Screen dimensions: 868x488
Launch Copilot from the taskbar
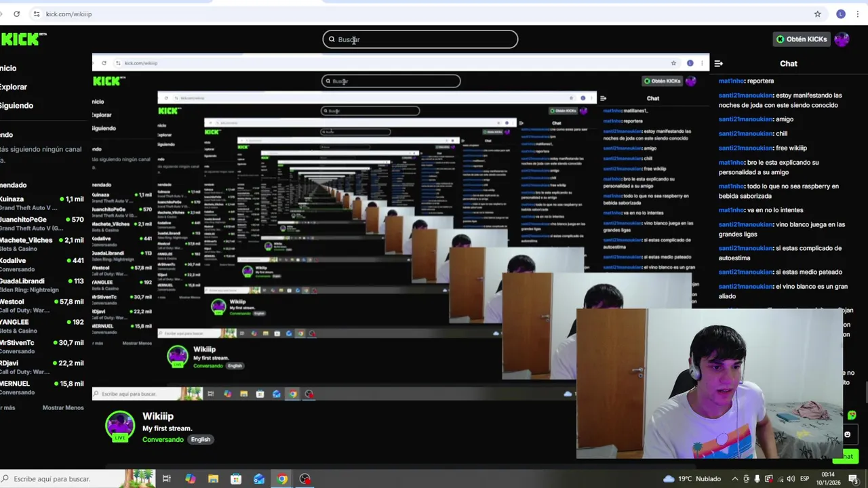coord(190,479)
